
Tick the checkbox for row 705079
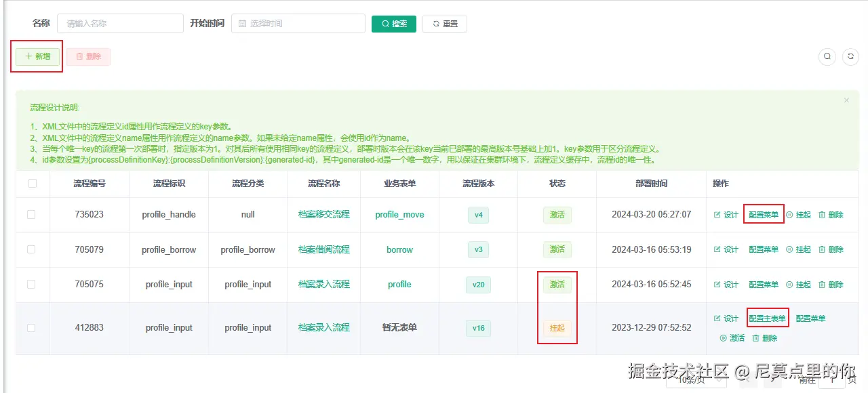31,249
